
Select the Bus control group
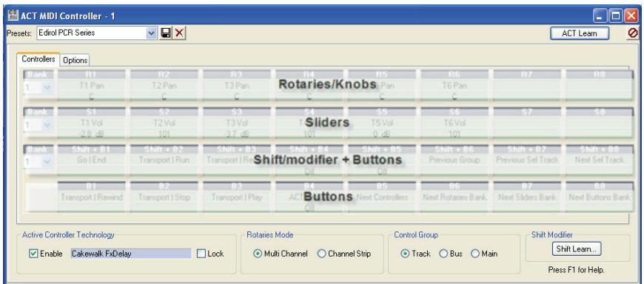coord(443,254)
